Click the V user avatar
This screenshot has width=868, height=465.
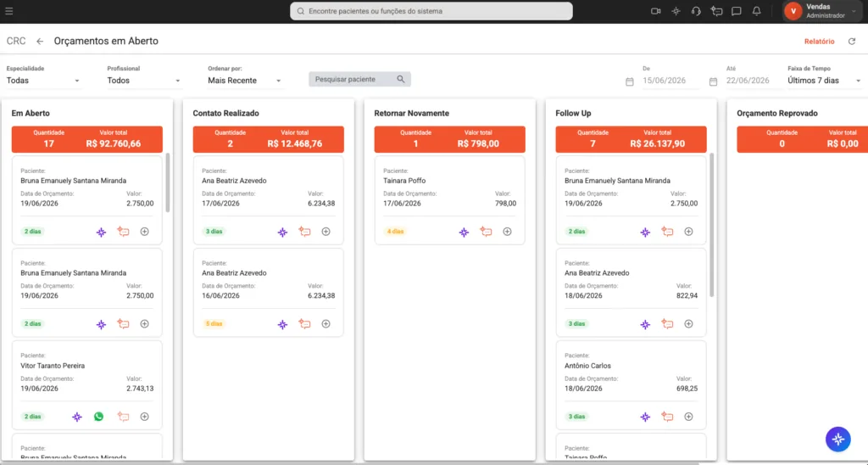click(x=793, y=11)
